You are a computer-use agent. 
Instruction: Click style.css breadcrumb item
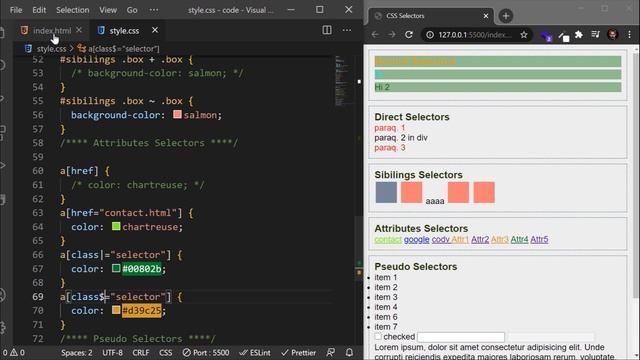pos(51,49)
